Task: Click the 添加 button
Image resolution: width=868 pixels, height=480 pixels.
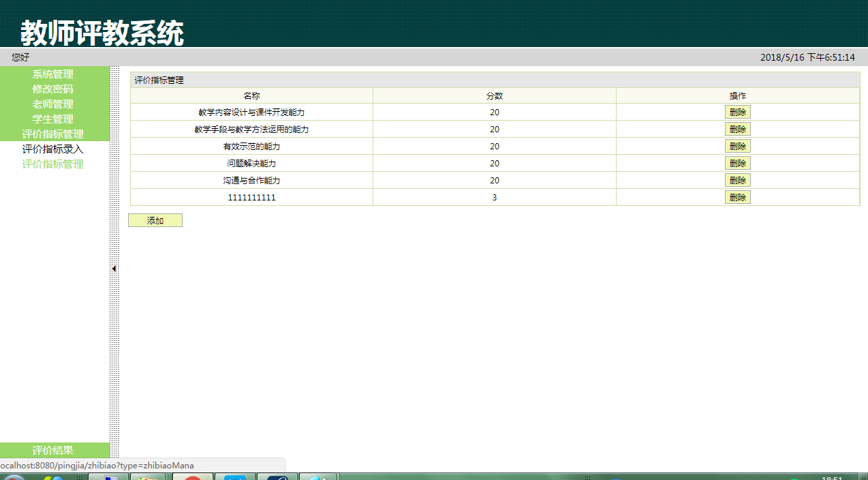Action: [155, 220]
